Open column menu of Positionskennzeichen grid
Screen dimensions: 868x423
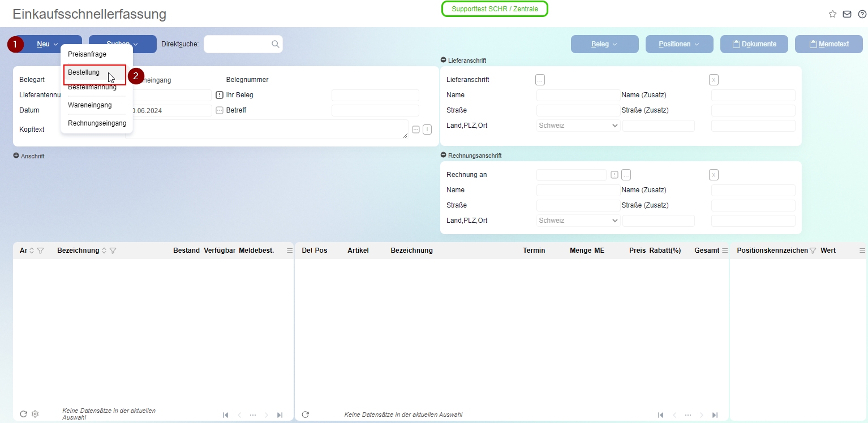tap(862, 251)
